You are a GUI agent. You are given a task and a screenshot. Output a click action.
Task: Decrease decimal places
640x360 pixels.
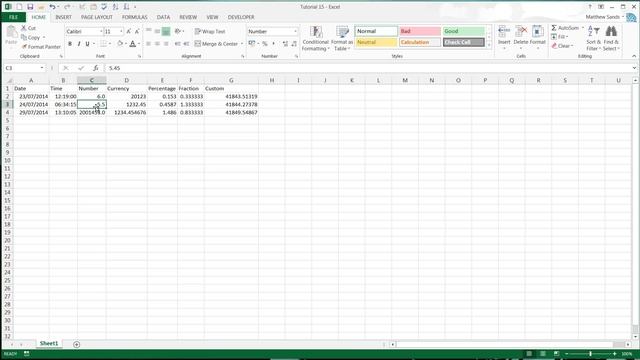[294, 44]
